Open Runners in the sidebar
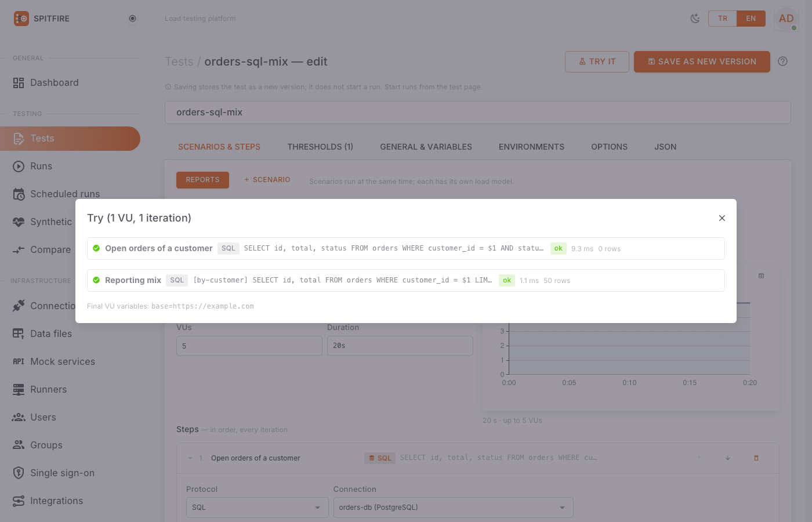Screen dimensions: 812x522 [x=70, y=389]
